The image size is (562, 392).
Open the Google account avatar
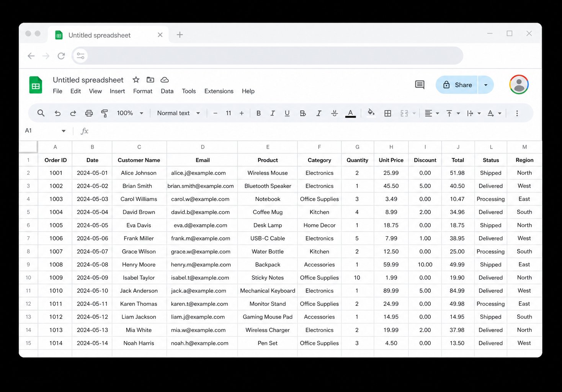coord(519,85)
